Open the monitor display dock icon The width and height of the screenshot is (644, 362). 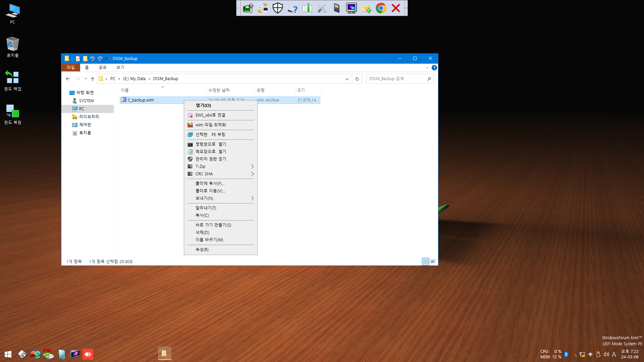tap(352, 8)
